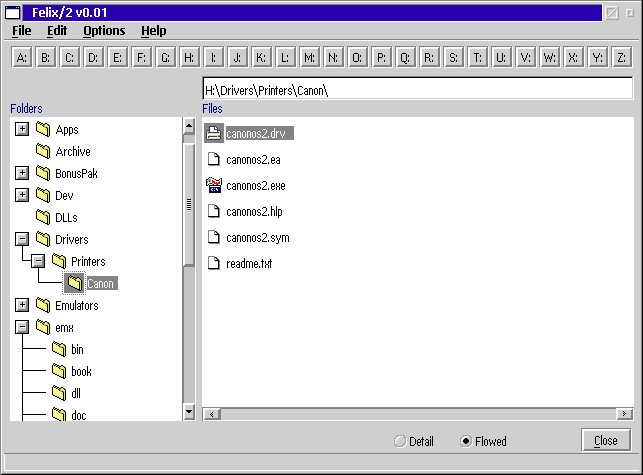Screen dimensions: 643x475
Task: Collapse the Drivers folder tree node
Action: click(22, 239)
